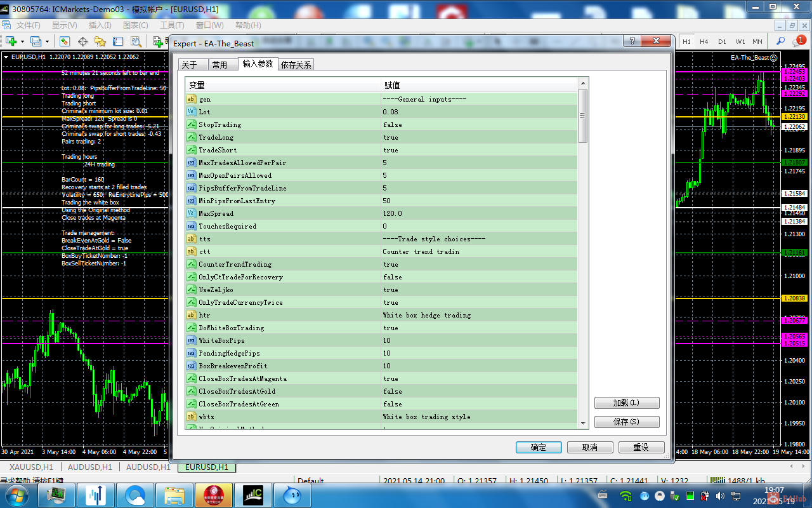Select the H1 timeframe button
The height and width of the screenshot is (508, 812).
(x=686, y=41)
